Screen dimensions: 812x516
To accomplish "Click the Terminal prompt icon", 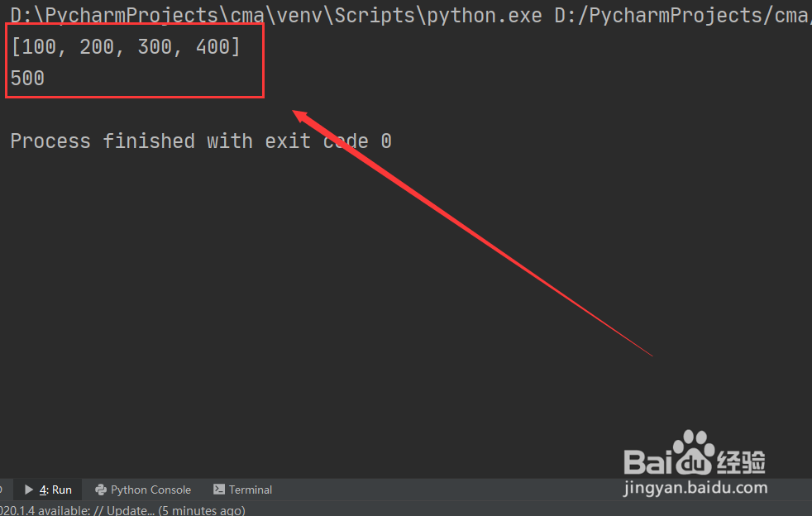I will (219, 489).
